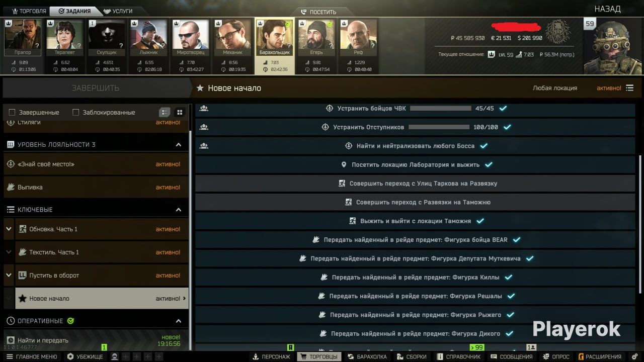
Task: Switch task list to list view
Action: 165,112
